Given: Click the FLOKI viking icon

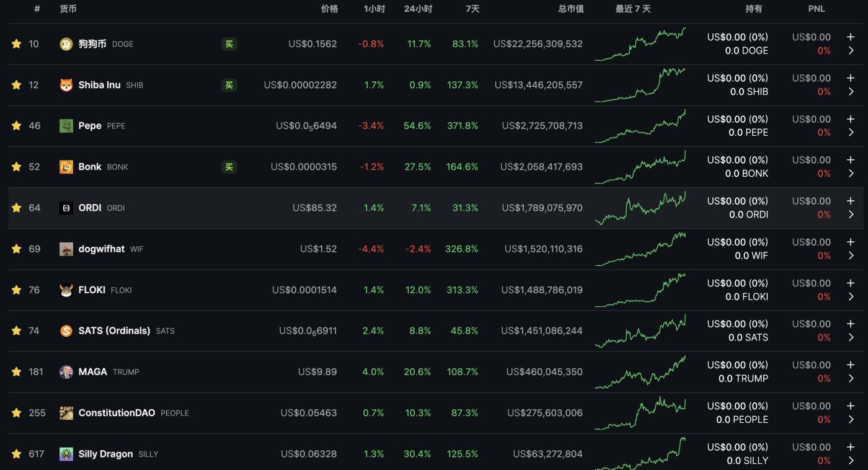Looking at the screenshot, I should [x=66, y=290].
